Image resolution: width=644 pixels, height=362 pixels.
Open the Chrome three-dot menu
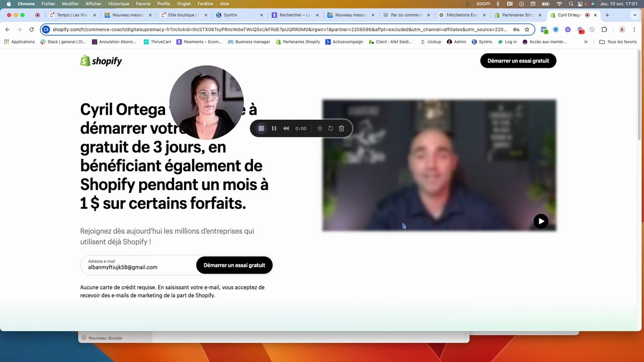pyautogui.click(x=634, y=29)
